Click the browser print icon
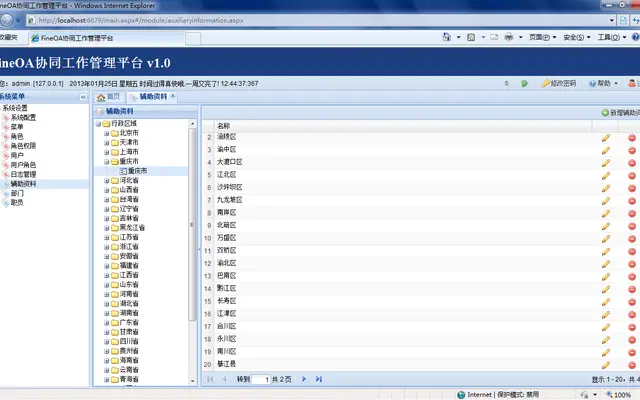Image resolution: width=640 pixels, height=400 pixels. (509, 37)
